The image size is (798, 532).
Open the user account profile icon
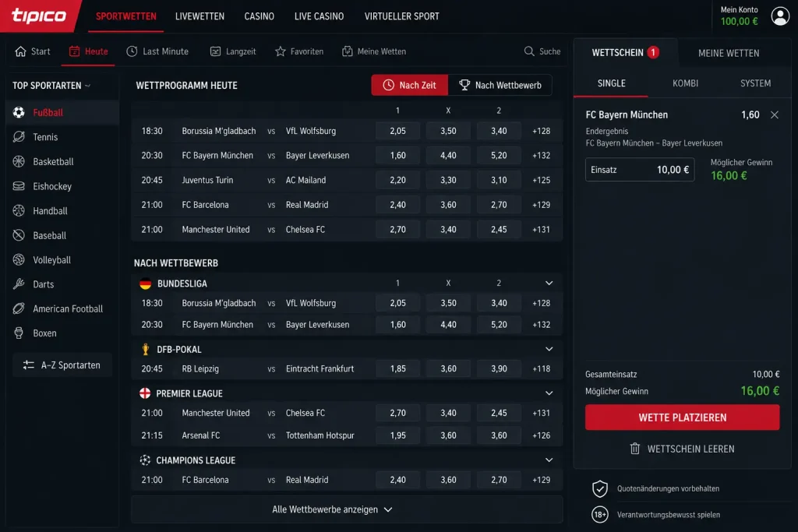click(779, 16)
